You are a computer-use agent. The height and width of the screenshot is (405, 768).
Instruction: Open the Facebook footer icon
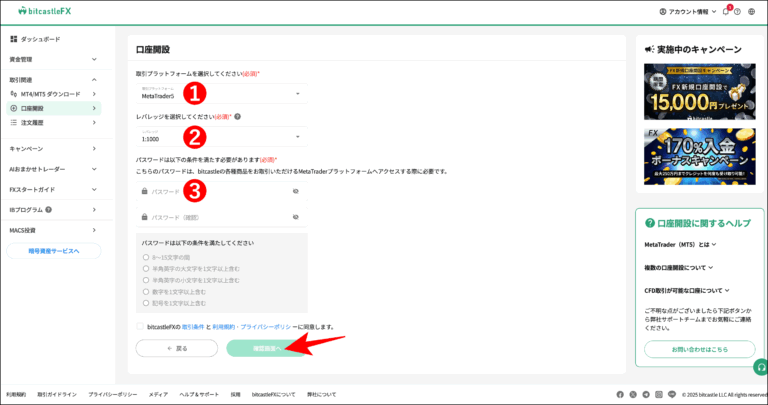[620, 394]
